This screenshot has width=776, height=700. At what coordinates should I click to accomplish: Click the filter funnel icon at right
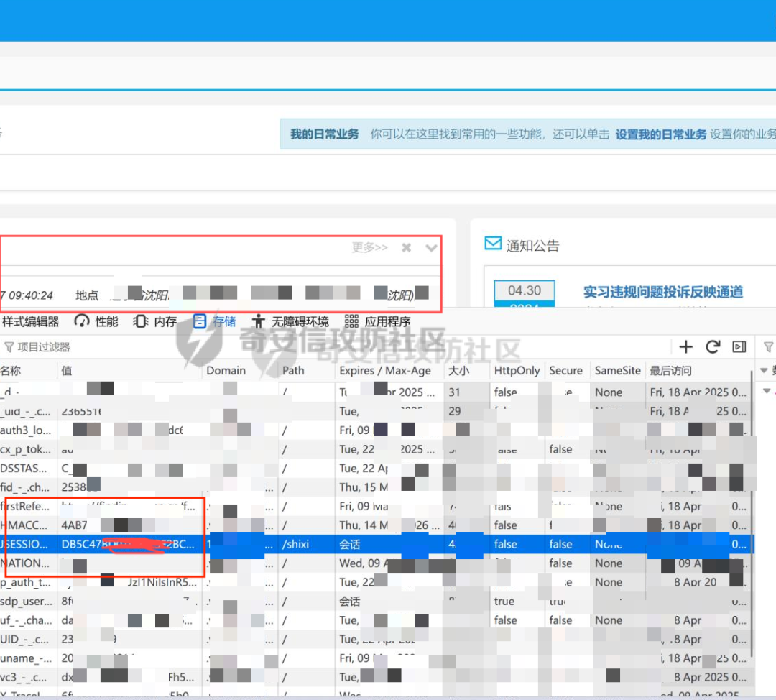coord(769,347)
